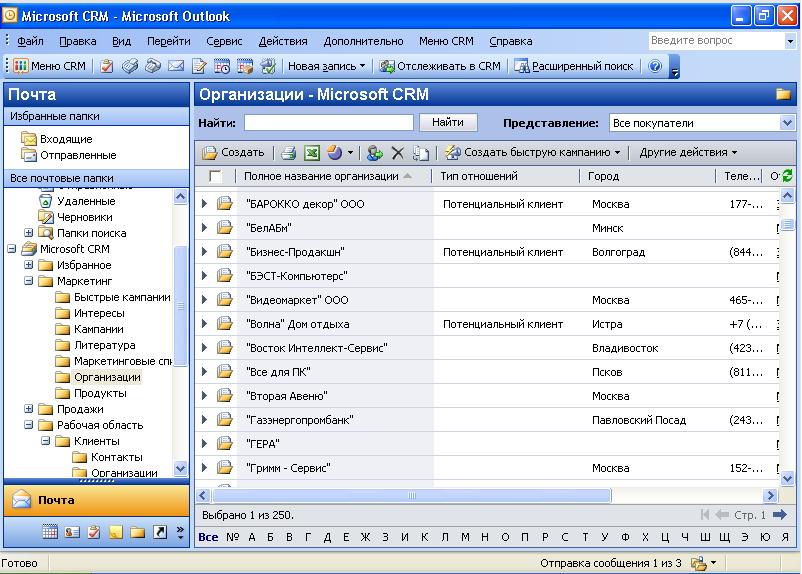Viewport: 802px width, 574px height.
Task: Click the new e-mail envelope toolbar icon
Action: pyautogui.click(x=175, y=66)
